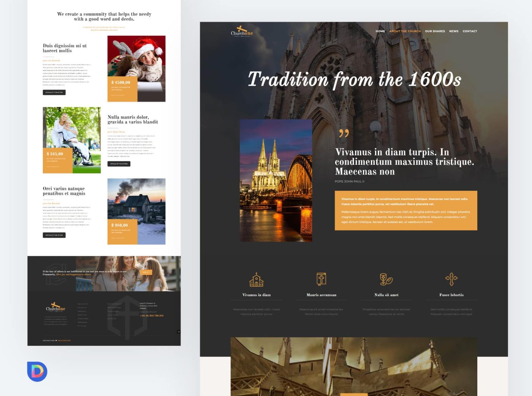The image size is (532, 396).
Task: Click the Churchone logo in header
Action: pos(242,31)
